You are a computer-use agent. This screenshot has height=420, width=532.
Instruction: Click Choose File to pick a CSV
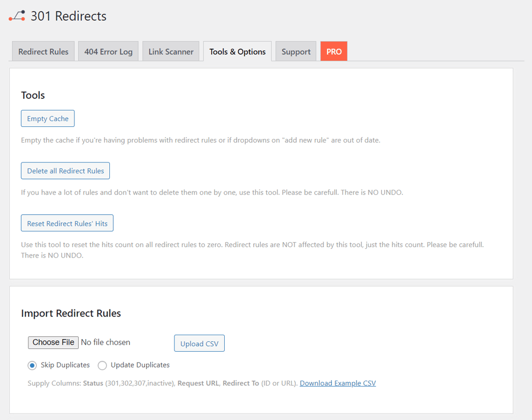tap(53, 342)
